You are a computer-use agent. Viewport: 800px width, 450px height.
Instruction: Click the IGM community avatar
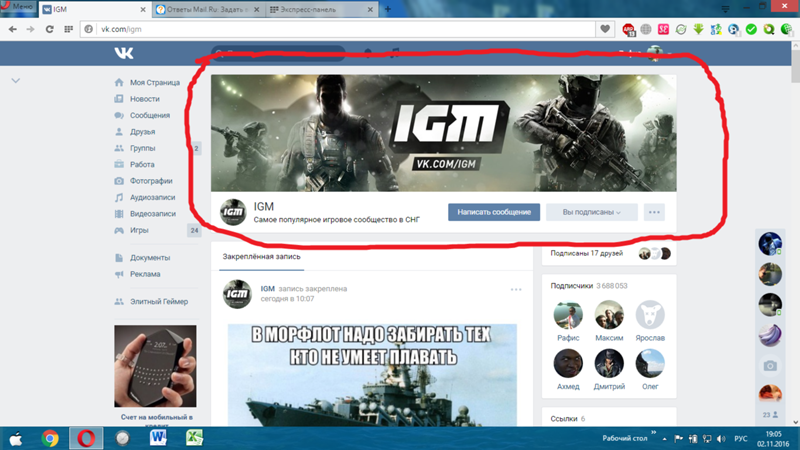tap(233, 212)
